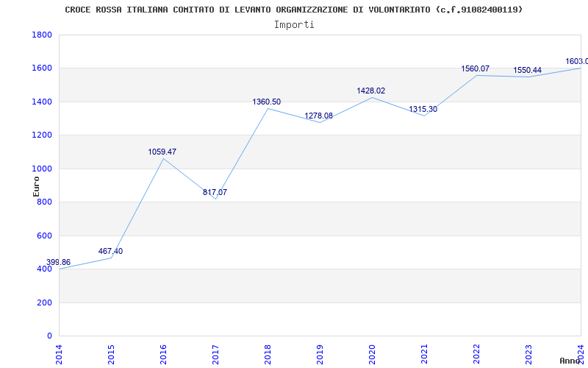
Task: Click the 2017 x-axis year label
Action: click(x=215, y=353)
